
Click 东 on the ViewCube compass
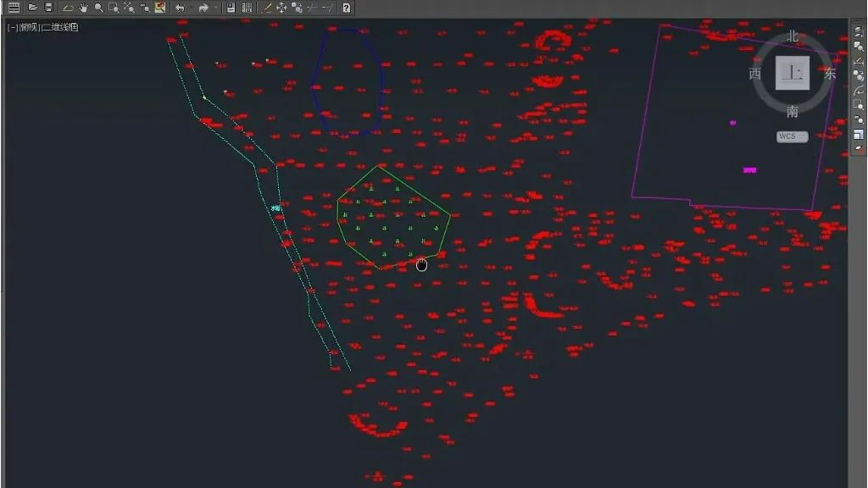point(830,74)
